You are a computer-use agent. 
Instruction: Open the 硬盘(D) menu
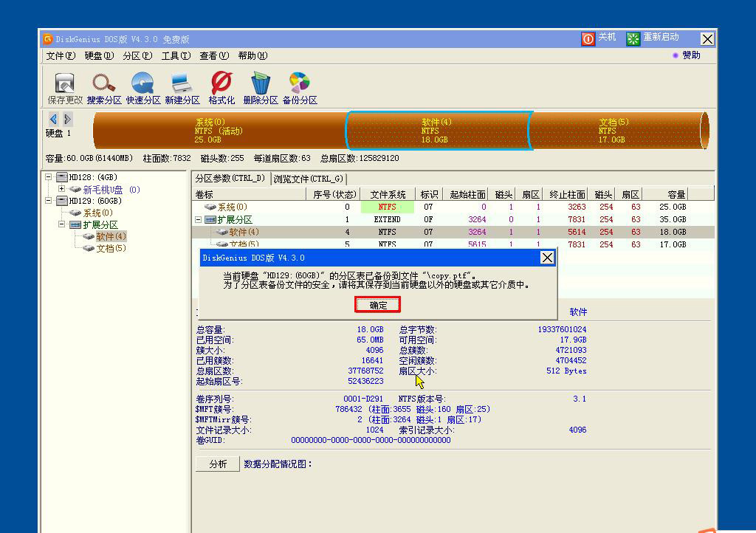point(99,56)
